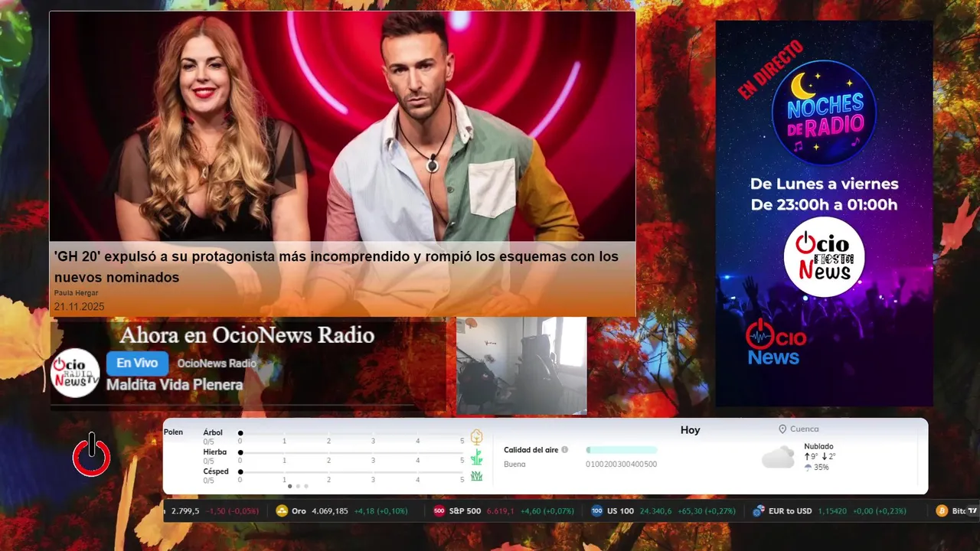The width and height of the screenshot is (980, 551).
Task: Click the OcioNews logo in banner
Action: [776, 341]
